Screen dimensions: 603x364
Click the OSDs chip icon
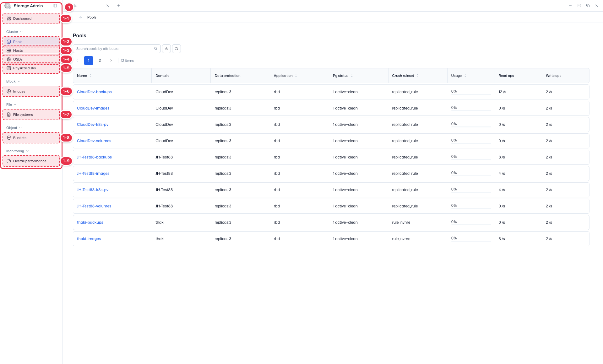pyautogui.click(x=9, y=59)
